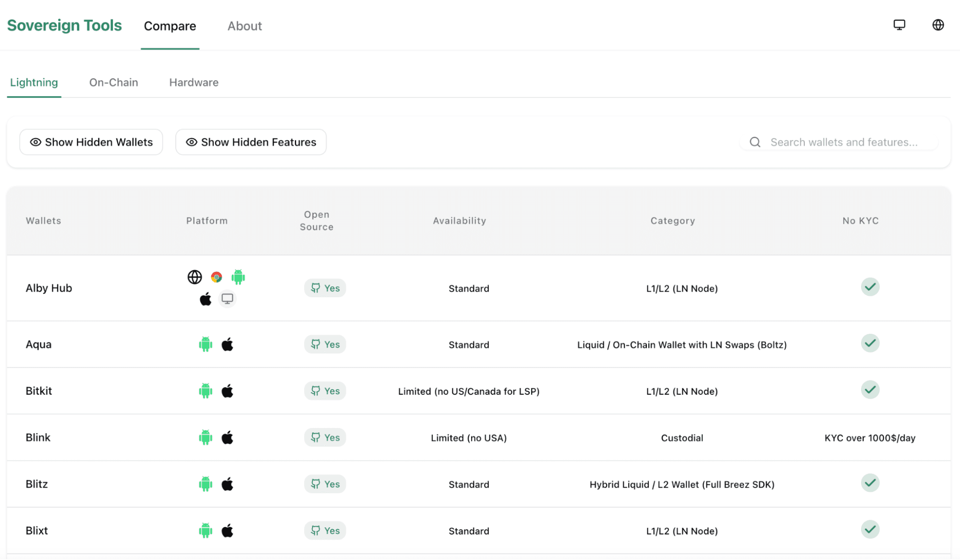Toggle Show Hidden Features
The height and width of the screenshot is (560, 960).
[x=251, y=142]
